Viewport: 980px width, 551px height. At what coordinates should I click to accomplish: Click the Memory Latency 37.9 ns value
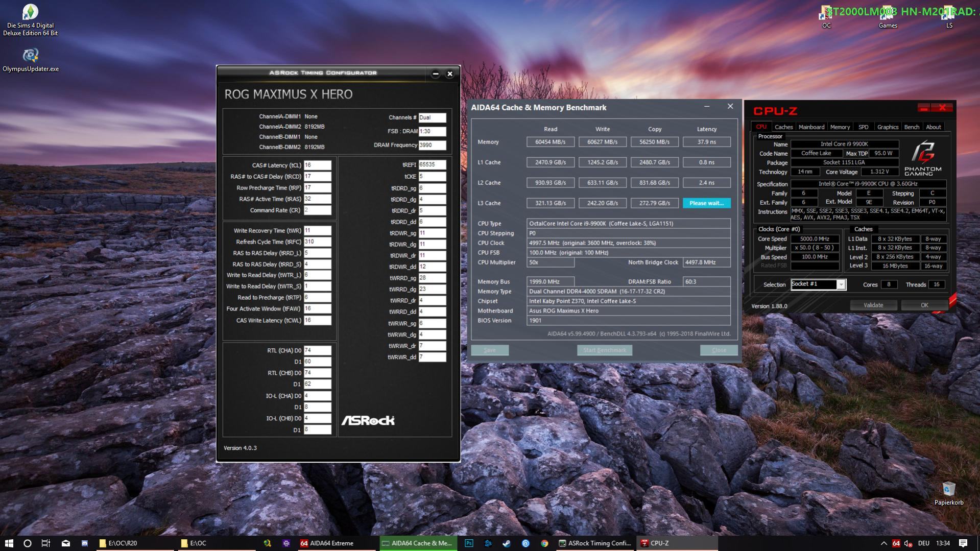[707, 142]
